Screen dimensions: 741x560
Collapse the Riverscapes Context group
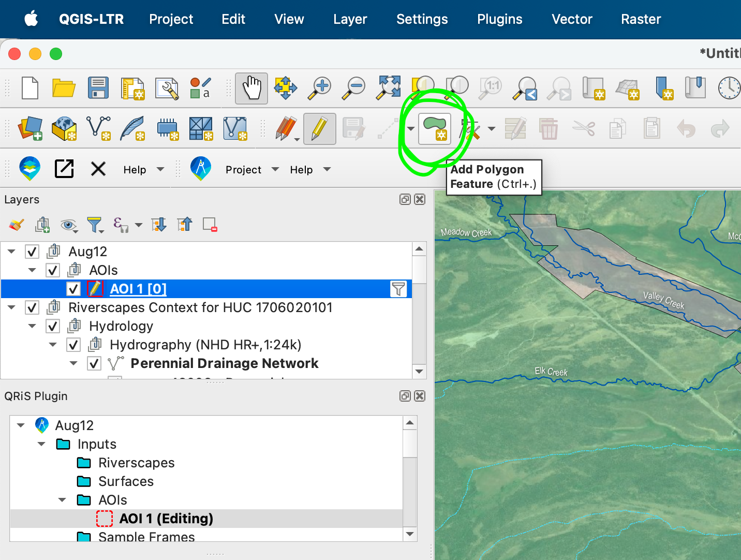click(11, 307)
